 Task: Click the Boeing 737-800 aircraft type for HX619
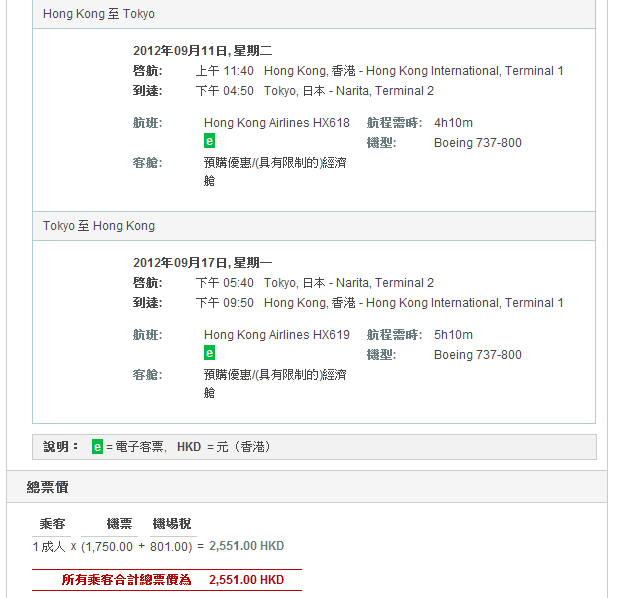pyautogui.click(x=477, y=355)
